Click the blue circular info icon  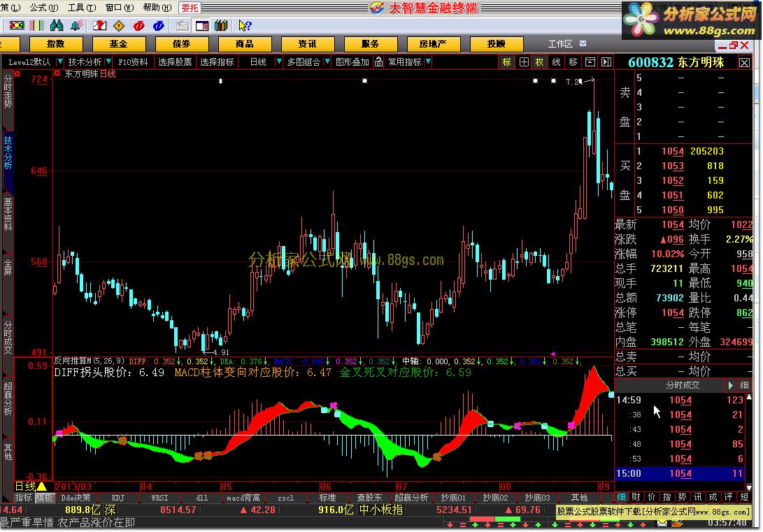pos(158,25)
